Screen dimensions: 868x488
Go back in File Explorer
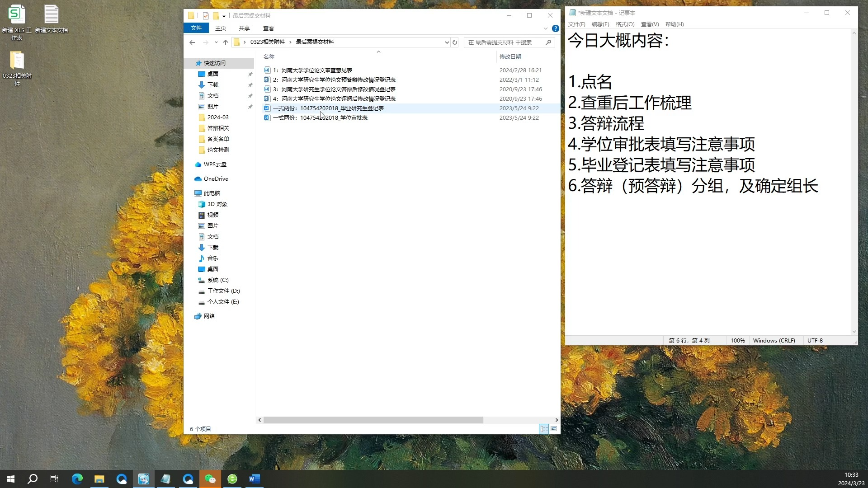pos(192,42)
